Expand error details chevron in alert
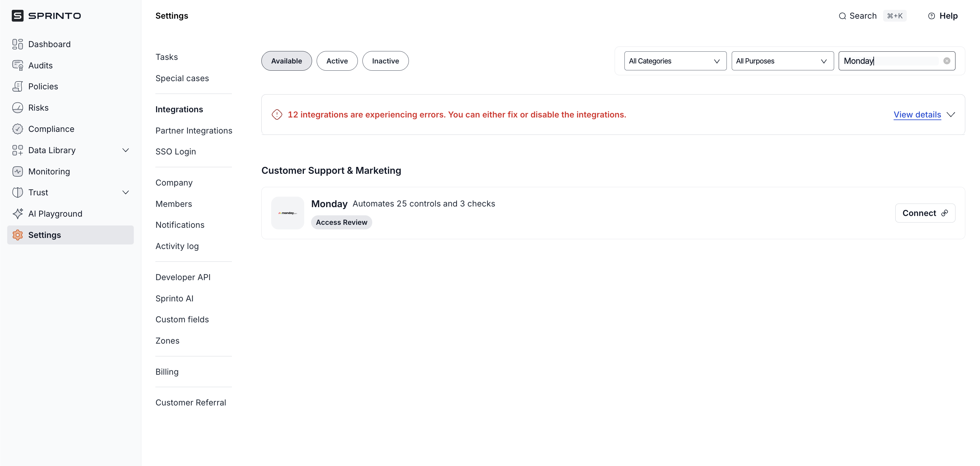Viewport: 980px width, 466px height. (x=950, y=115)
